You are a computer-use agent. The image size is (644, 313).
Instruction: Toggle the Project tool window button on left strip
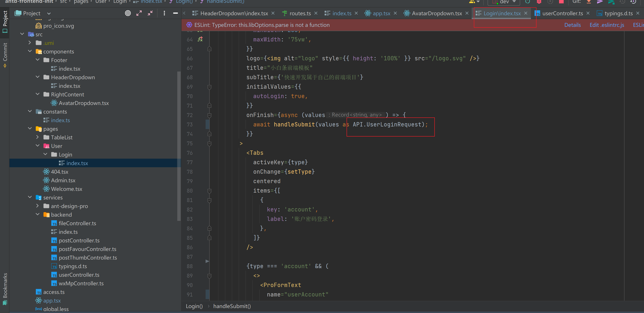(x=5, y=22)
